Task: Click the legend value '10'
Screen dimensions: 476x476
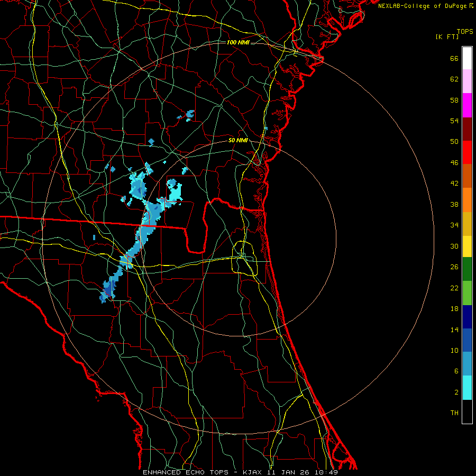Action: (454, 351)
